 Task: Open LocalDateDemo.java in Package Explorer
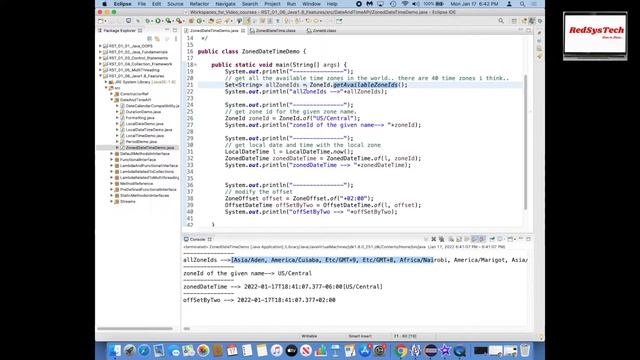pos(144,124)
